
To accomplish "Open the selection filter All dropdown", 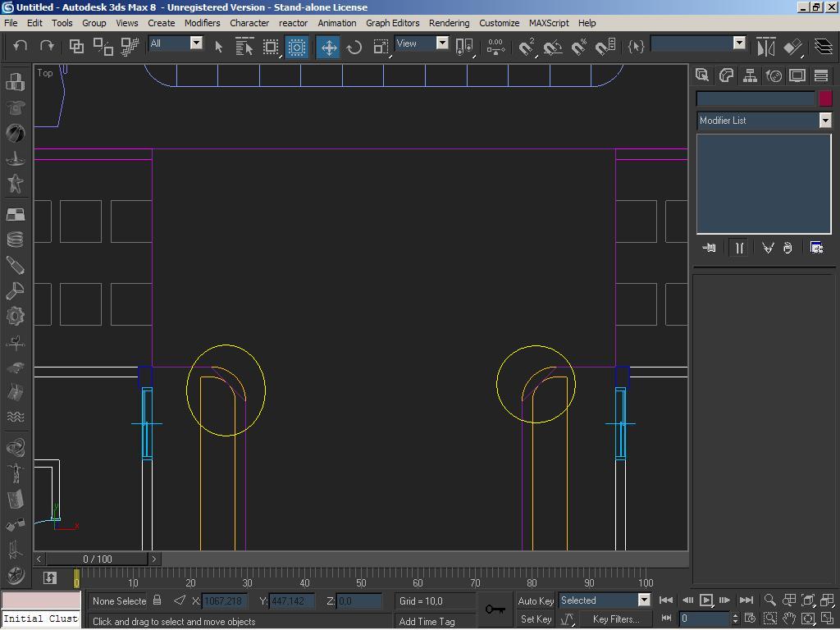I will tap(197, 43).
